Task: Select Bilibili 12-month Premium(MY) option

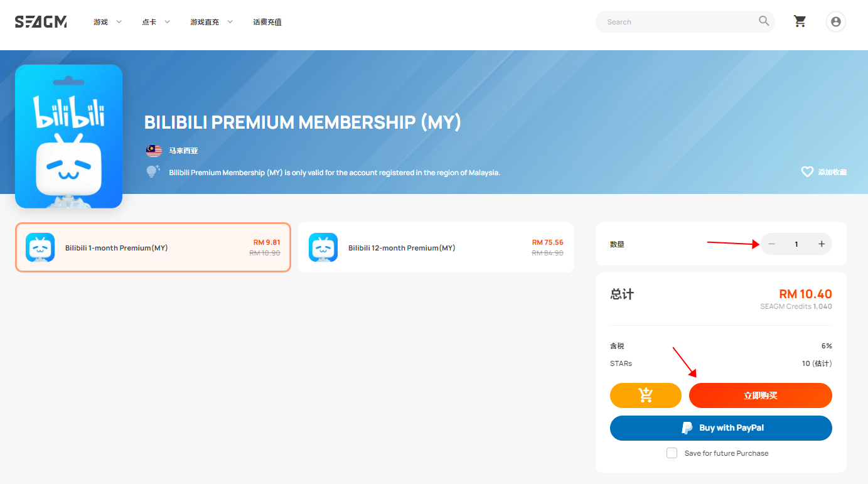Action: (436, 247)
